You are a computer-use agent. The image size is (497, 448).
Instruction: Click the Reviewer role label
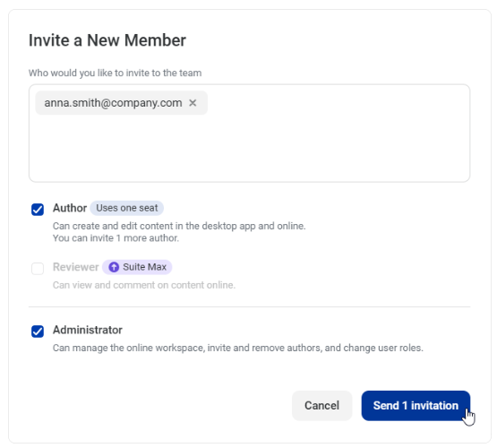coord(76,267)
